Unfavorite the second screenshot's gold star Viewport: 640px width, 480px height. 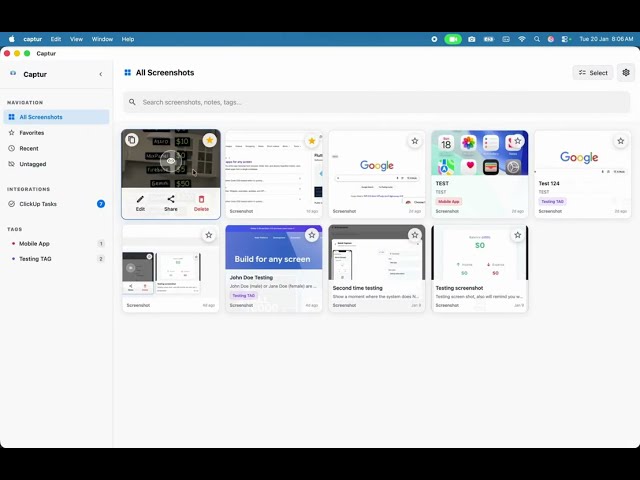pos(312,141)
